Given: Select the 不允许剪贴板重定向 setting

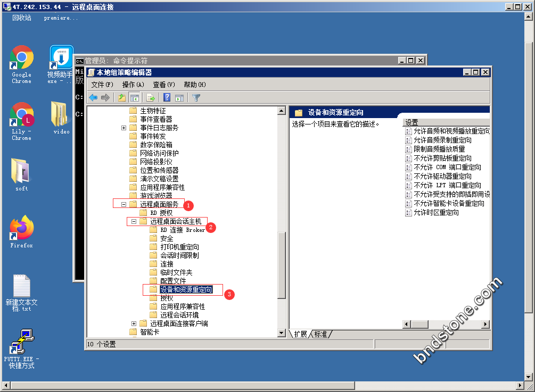Looking at the screenshot, I should 442,158.
